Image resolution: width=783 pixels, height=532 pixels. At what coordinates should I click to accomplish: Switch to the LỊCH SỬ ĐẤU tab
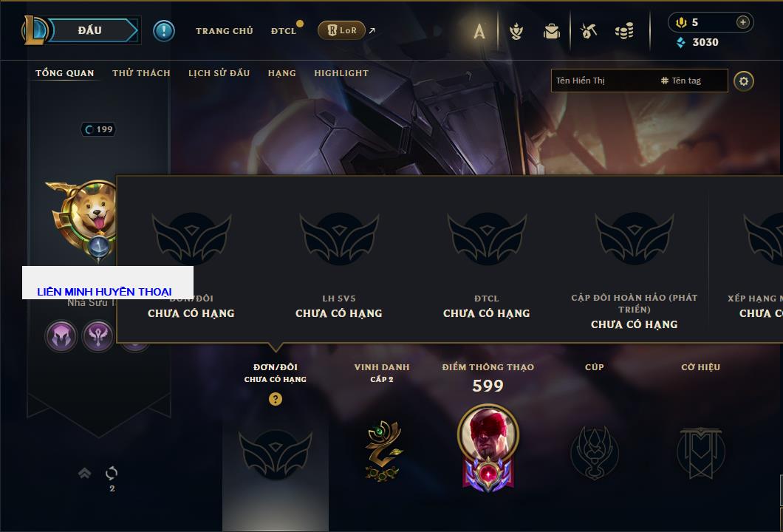pos(219,73)
